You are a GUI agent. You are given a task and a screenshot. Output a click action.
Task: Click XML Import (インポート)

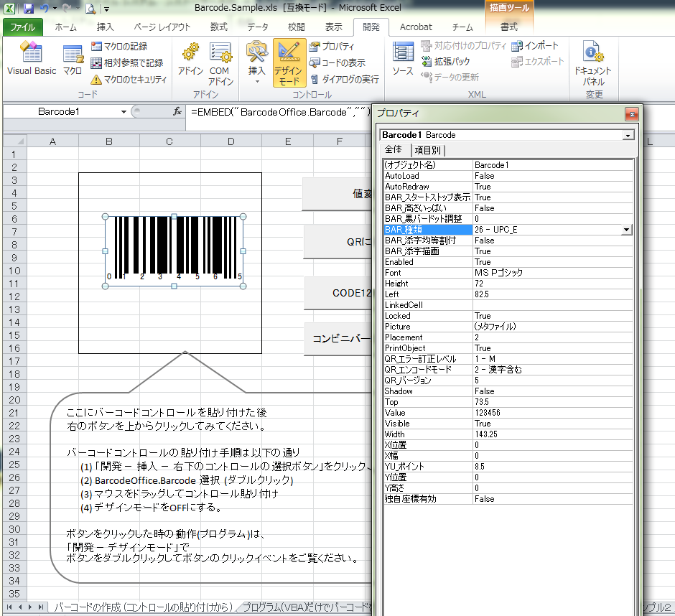point(535,46)
